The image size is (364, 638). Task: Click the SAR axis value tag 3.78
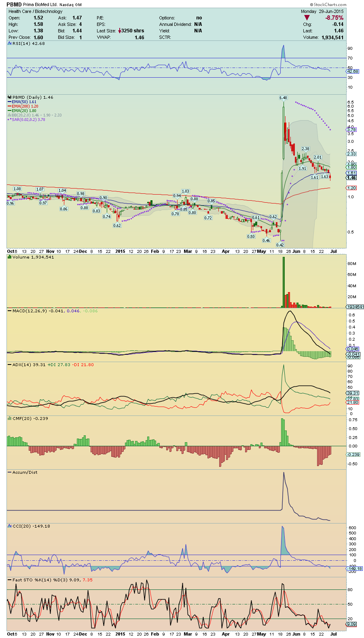click(x=352, y=130)
